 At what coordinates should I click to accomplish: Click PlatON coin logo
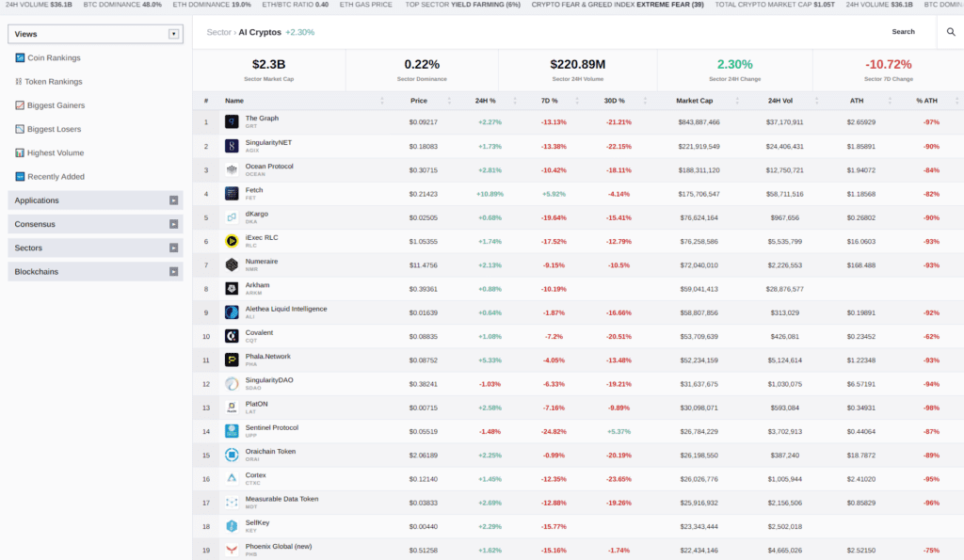[x=232, y=408]
